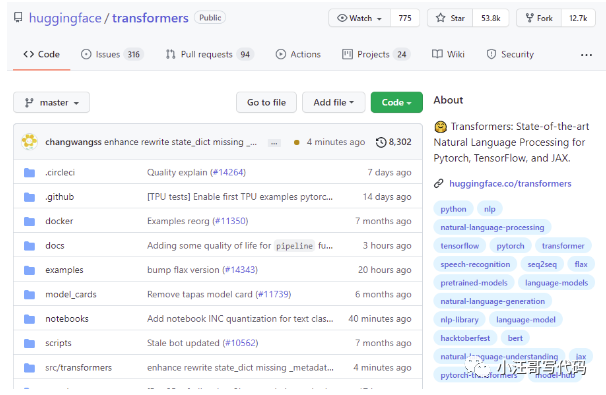The width and height of the screenshot is (606, 395).
Task: Expand the commit message ellipsis
Action: pyautogui.click(x=274, y=143)
